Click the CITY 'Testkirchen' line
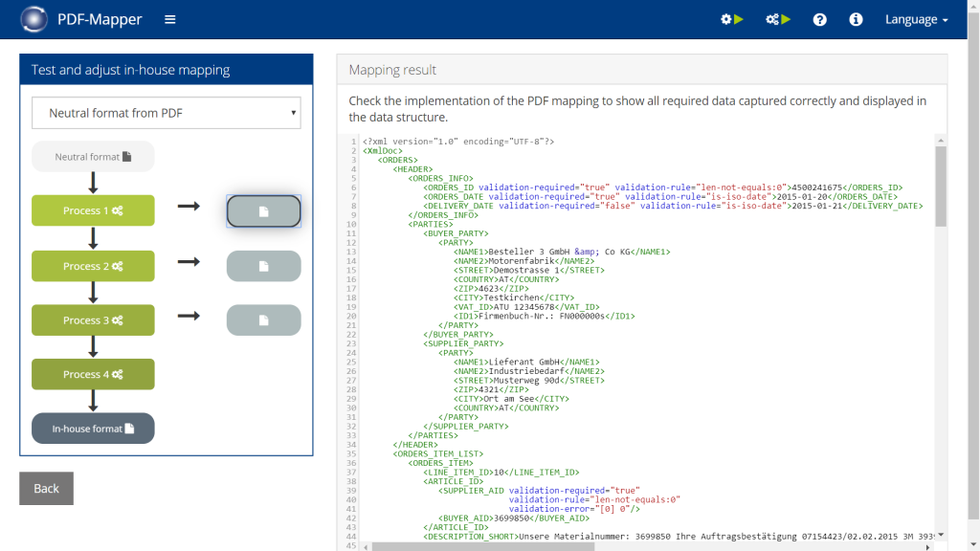The height and width of the screenshot is (551, 980). (x=514, y=298)
